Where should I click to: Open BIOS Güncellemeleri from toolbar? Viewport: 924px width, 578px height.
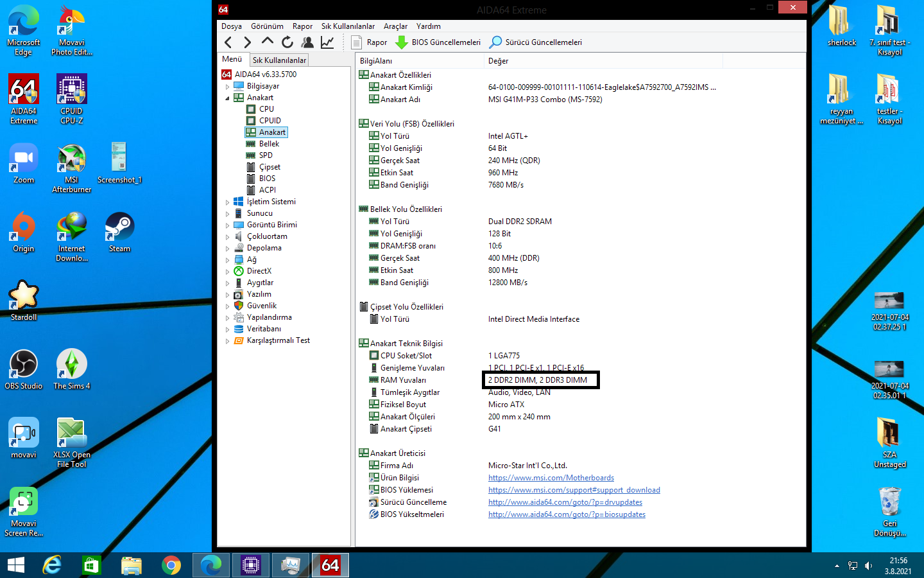pyautogui.click(x=438, y=42)
